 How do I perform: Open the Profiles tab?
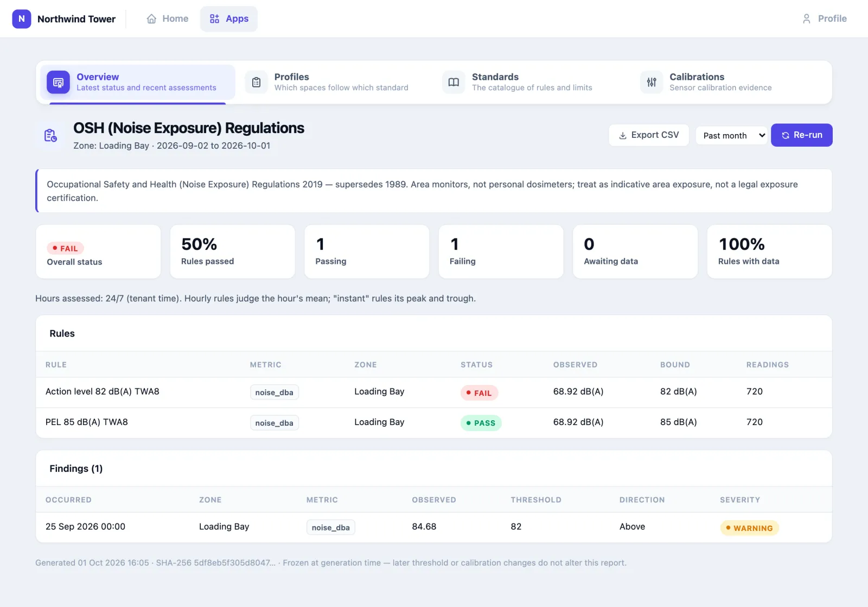335,83
